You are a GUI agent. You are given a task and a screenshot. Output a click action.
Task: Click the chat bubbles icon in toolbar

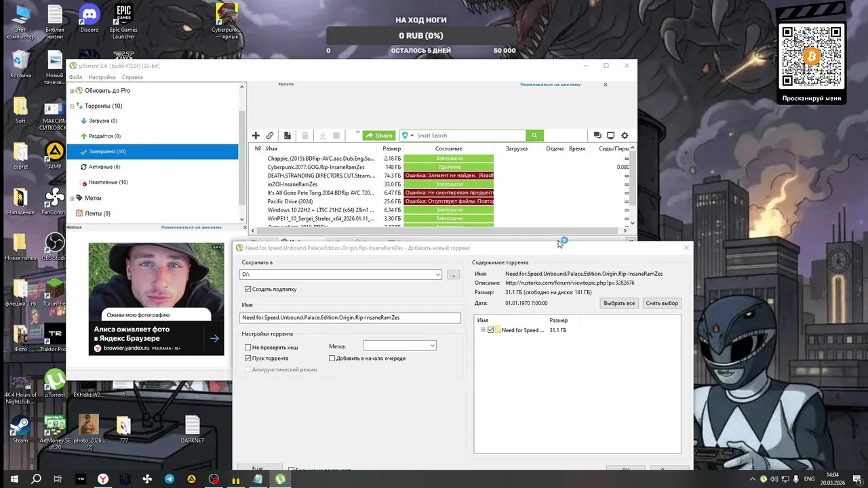[597, 136]
